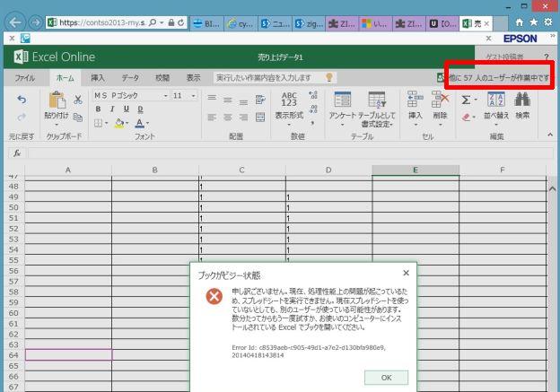
Task: Align text to top
Action: (212, 98)
